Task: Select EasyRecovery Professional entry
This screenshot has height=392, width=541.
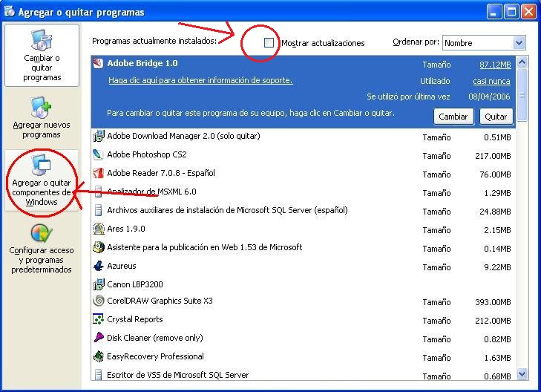Action: click(304, 357)
